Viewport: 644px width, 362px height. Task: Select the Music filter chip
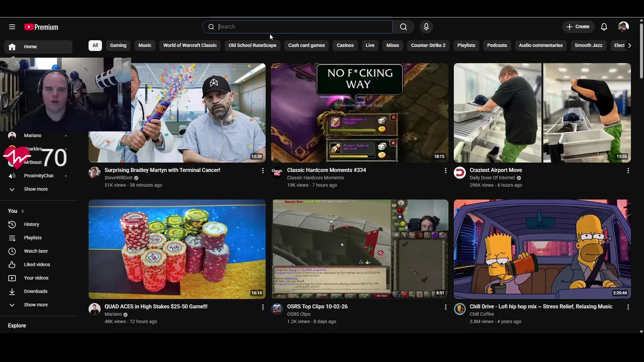(x=145, y=45)
